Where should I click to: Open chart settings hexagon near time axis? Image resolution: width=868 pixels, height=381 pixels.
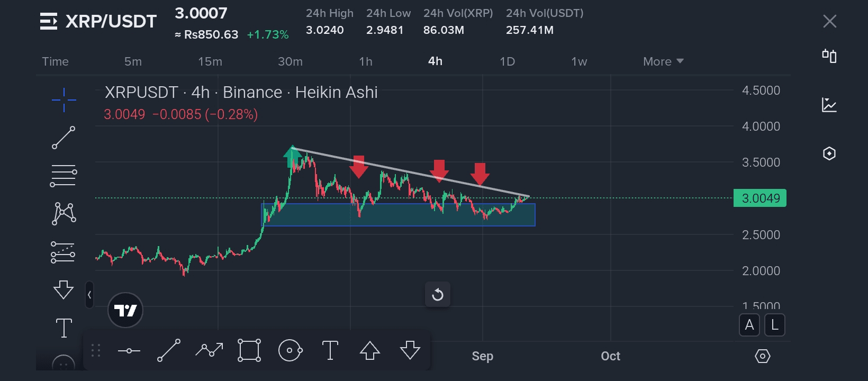[762, 356]
